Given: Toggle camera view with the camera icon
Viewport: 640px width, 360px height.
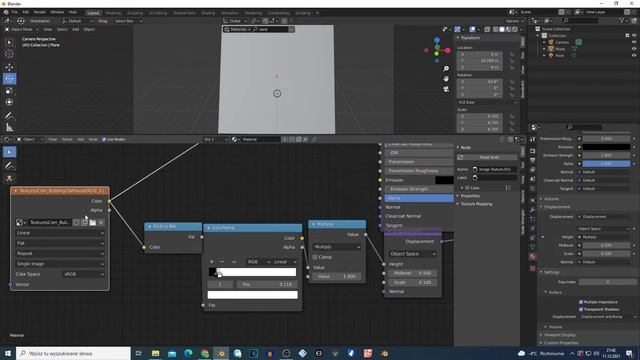Looking at the screenshot, I should (x=446, y=89).
